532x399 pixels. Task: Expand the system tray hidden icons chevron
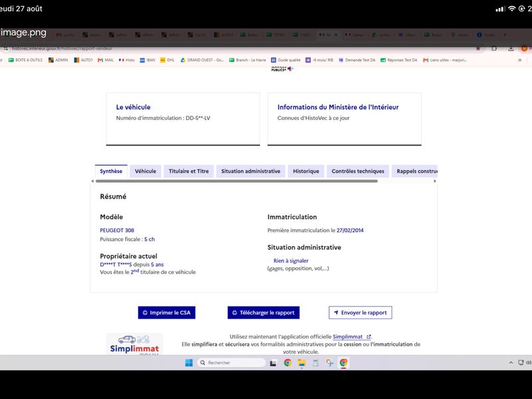[x=511, y=362]
